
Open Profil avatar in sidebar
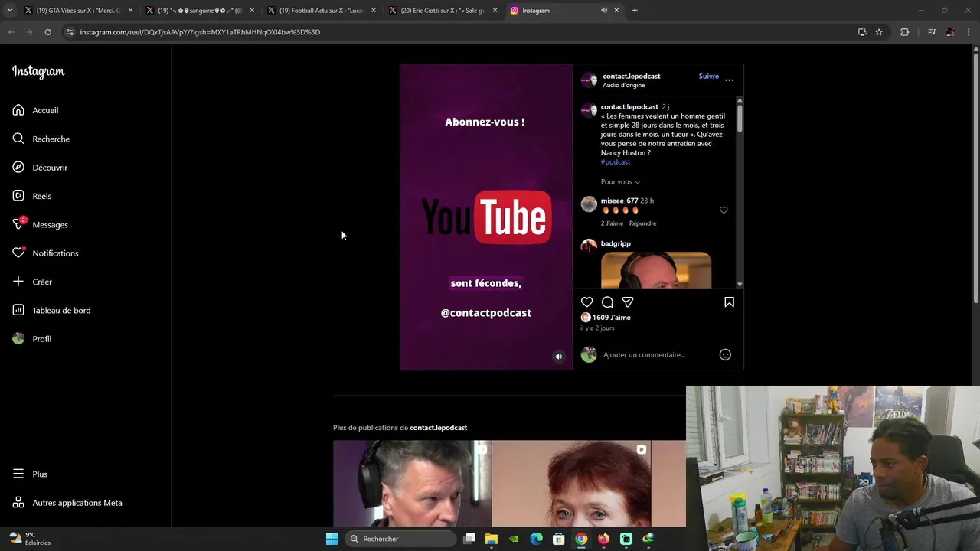18,338
